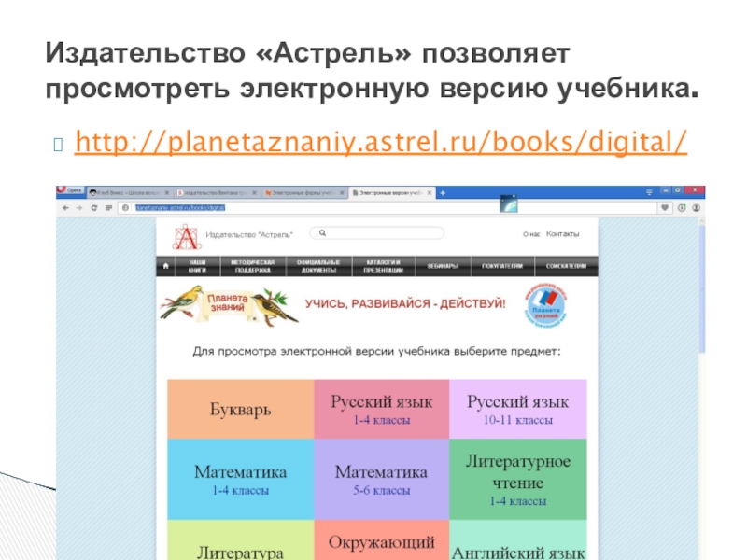Select 'Русский язык 10-11 классы' tile

[518, 409]
